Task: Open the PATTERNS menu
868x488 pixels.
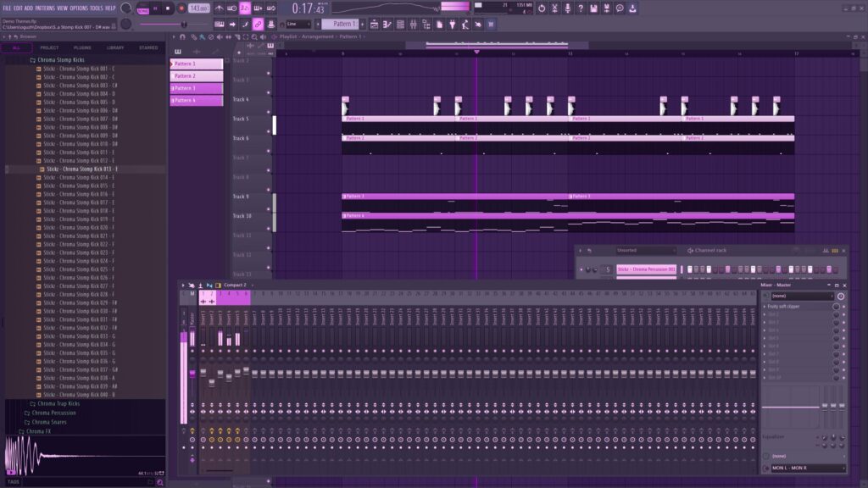Action: tap(45, 8)
